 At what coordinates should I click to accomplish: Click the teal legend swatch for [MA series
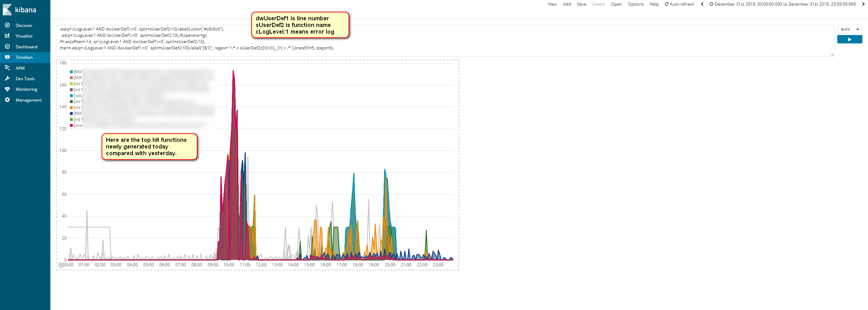(71, 72)
